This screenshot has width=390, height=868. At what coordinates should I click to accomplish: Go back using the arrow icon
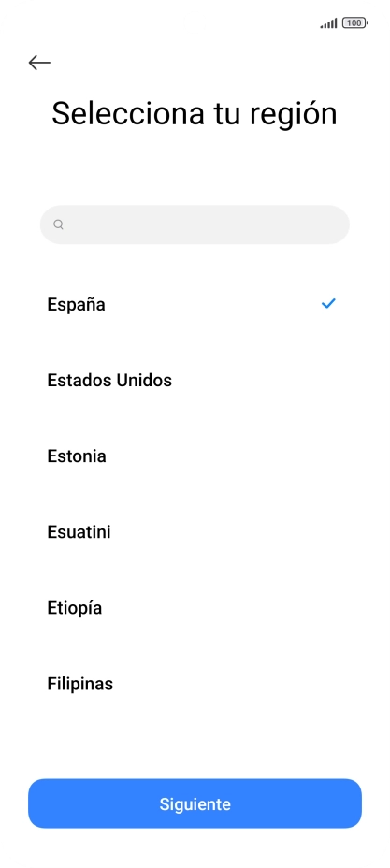pos(39,63)
